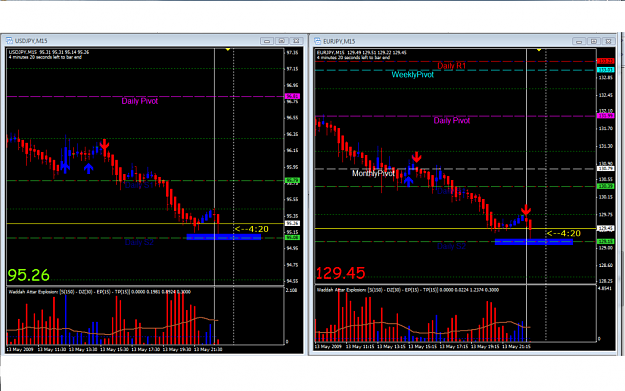Viewport: 625px width, 391px height.
Task: Click the USDJPY,M15 window chart icon
Action: click(9, 41)
